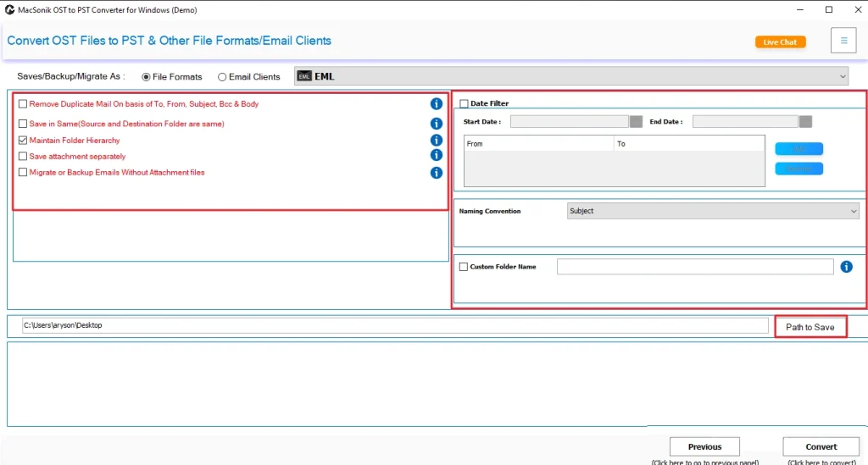868x465 pixels.
Task: Click info icon beside Remove Duplicate Mail
Action: tap(437, 104)
